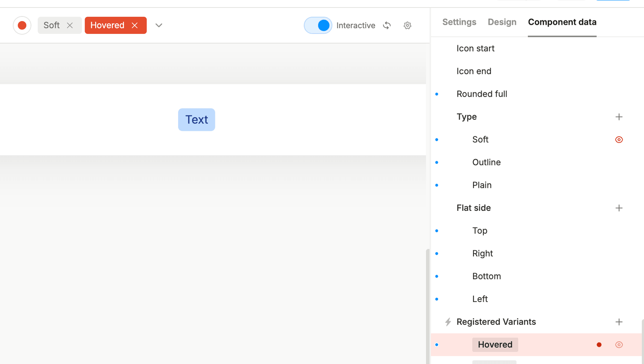Click the red record button
This screenshot has height=364, width=644.
(22, 25)
